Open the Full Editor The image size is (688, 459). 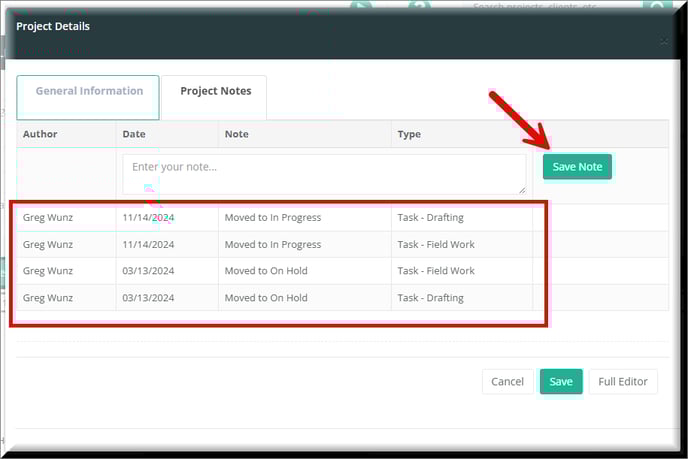pyautogui.click(x=622, y=382)
